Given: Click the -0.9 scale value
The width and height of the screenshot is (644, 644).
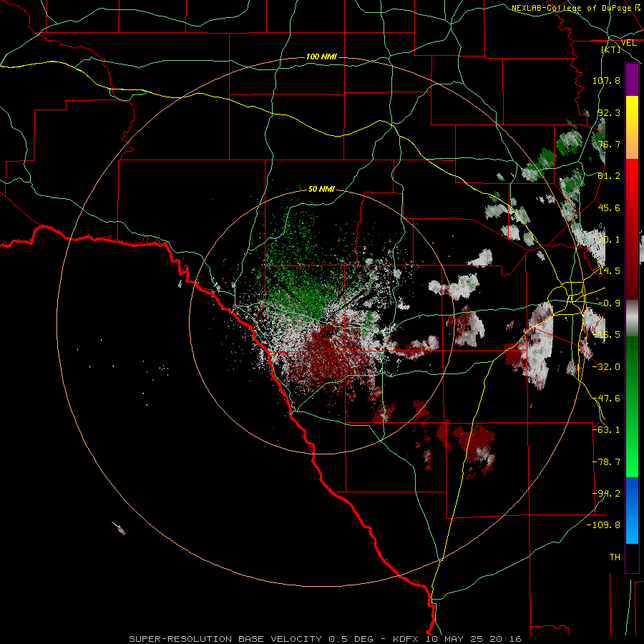Looking at the screenshot, I should [609, 303].
